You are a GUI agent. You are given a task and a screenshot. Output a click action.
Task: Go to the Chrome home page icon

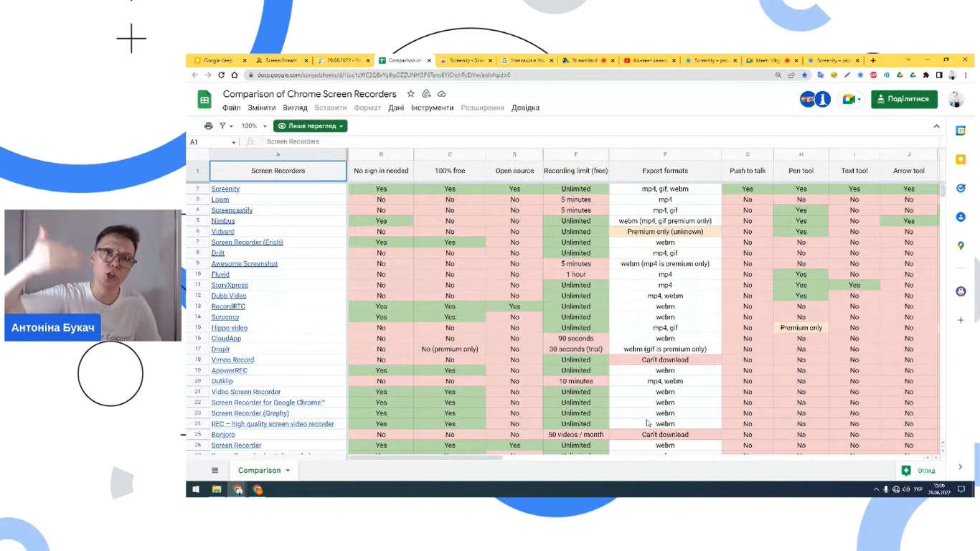point(234,75)
